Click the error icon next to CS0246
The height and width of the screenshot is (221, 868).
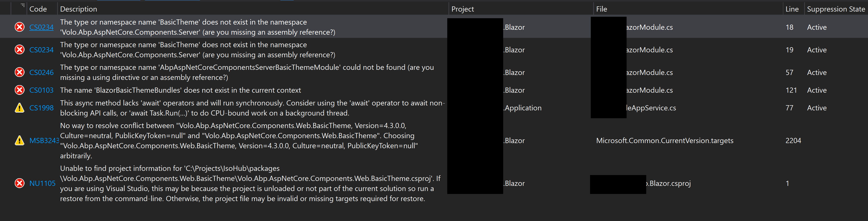[19, 72]
